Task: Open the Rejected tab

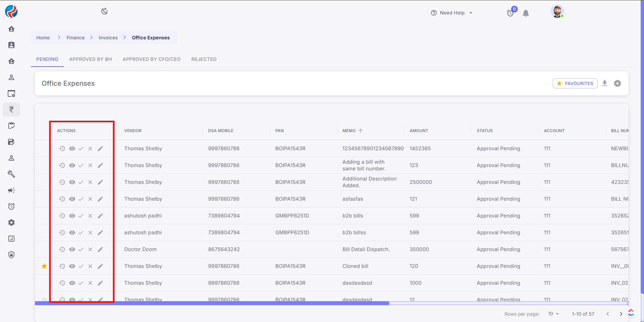Action: tap(204, 59)
